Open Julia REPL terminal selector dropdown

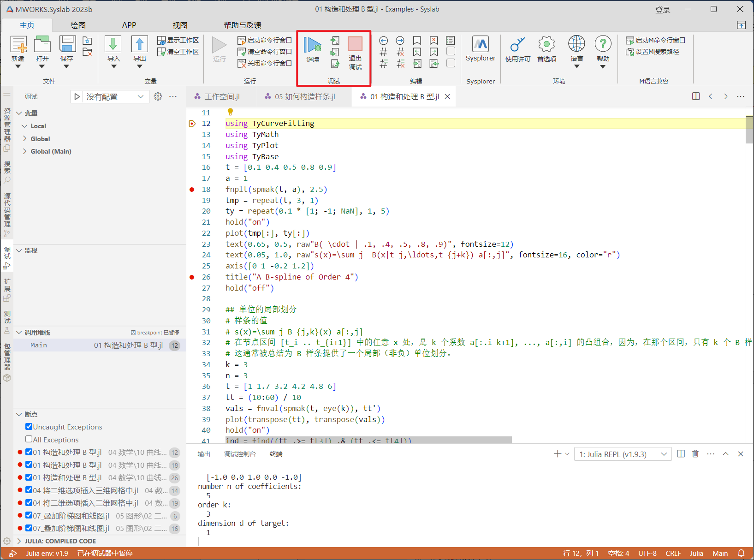tap(623, 454)
